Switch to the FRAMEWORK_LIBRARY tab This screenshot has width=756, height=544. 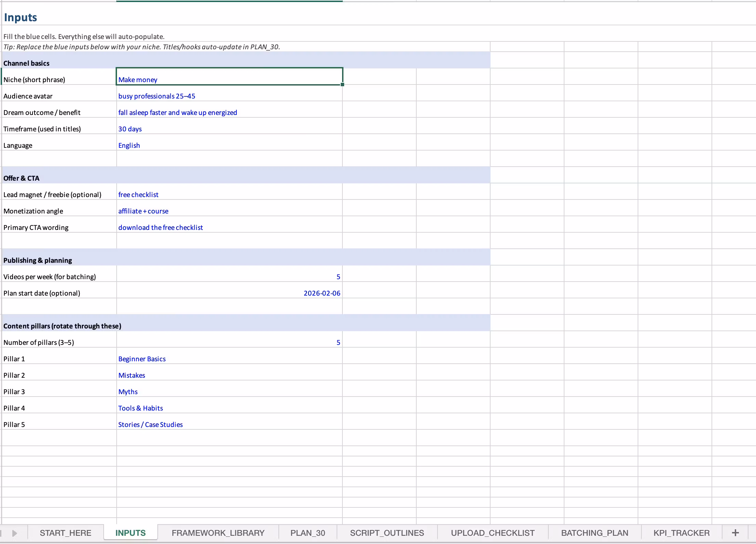click(218, 533)
